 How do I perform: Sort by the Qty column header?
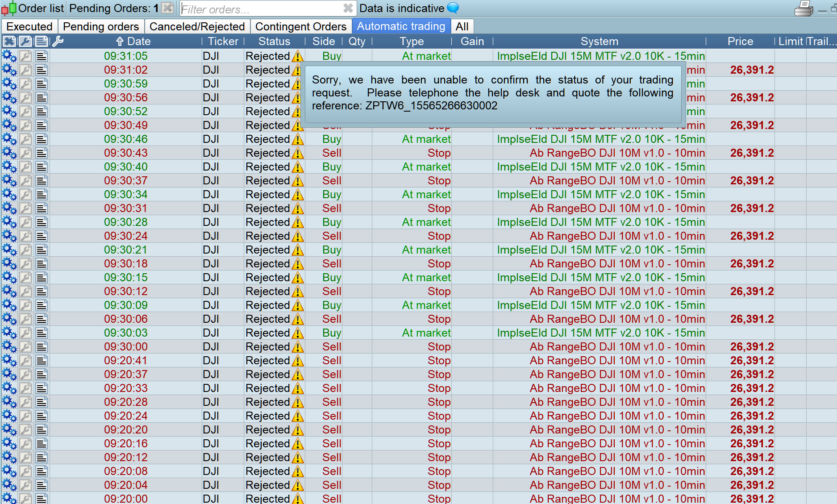(x=357, y=42)
